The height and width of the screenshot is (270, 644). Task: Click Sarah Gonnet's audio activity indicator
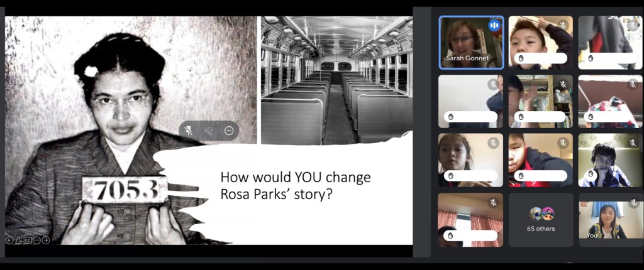point(494,26)
